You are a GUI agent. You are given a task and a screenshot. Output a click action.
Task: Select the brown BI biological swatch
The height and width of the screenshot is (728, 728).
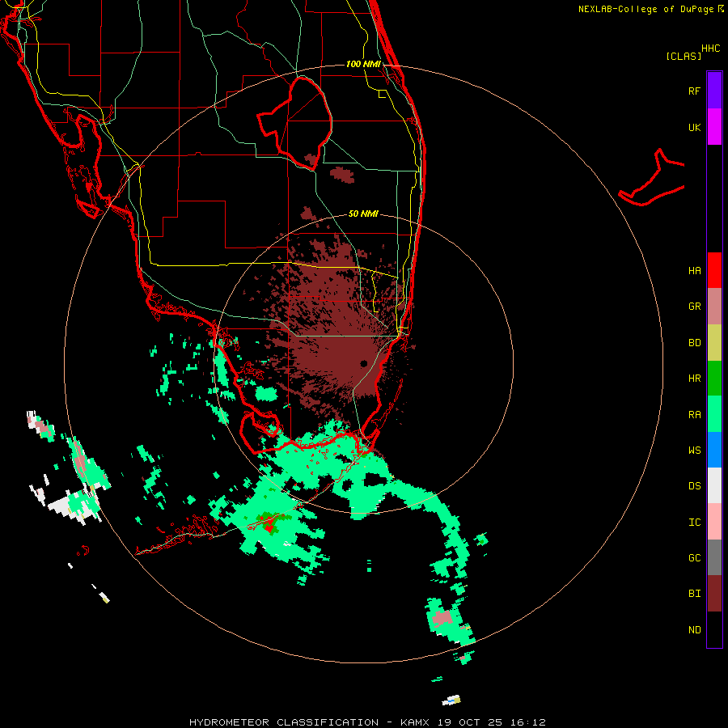click(714, 594)
